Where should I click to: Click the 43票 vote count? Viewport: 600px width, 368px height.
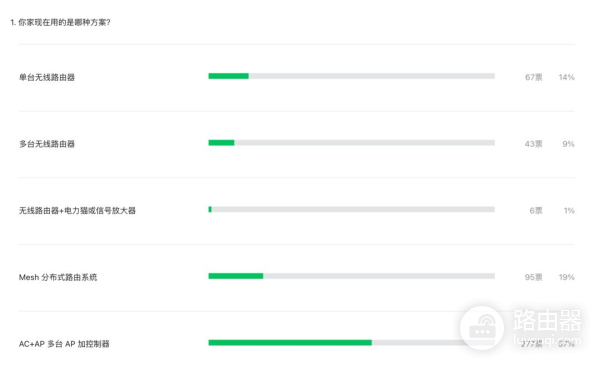(533, 144)
